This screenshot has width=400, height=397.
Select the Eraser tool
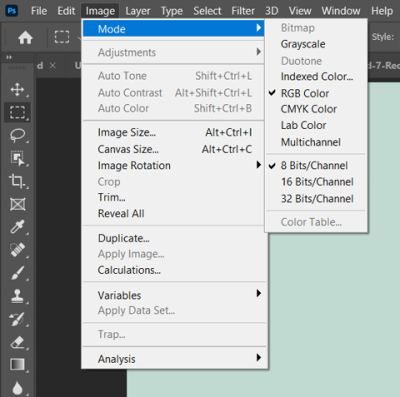coord(17,342)
